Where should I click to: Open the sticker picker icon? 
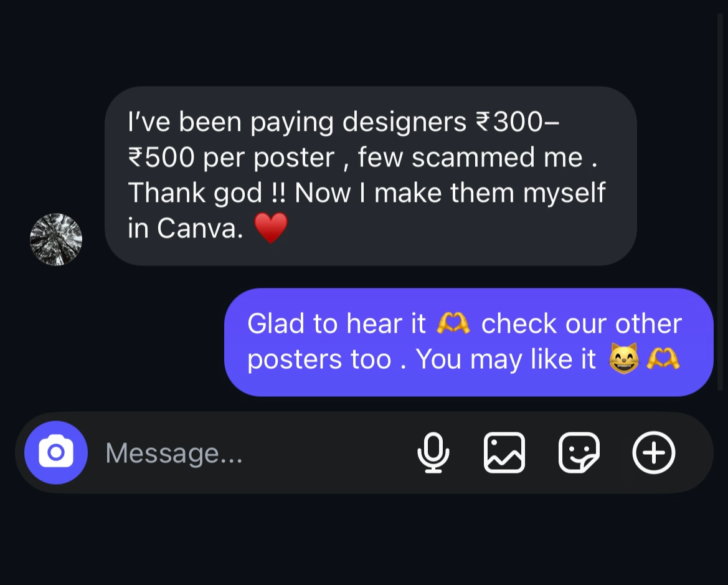tap(579, 452)
